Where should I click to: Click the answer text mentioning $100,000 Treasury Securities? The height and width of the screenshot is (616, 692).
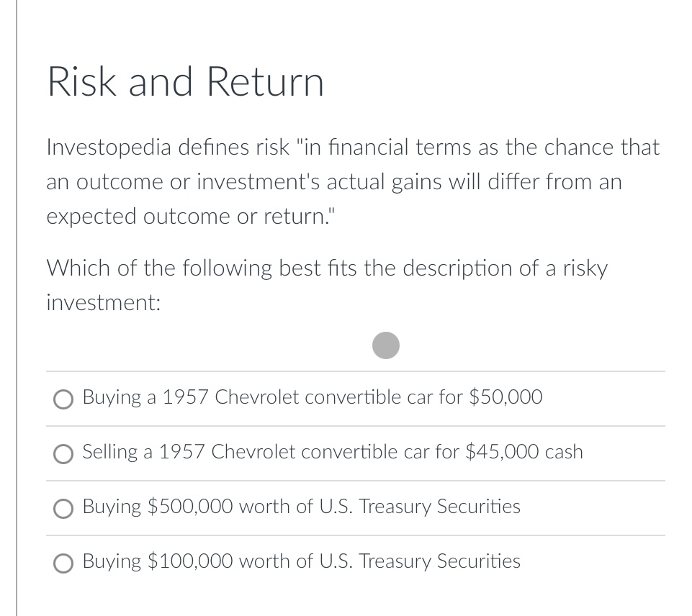pyautogui.click(x=301, y=561)
